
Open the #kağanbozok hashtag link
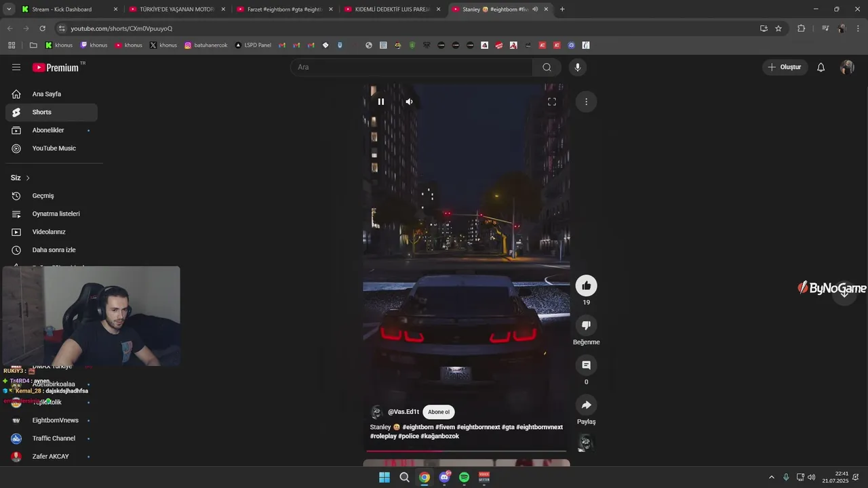(x=439, y=436)
